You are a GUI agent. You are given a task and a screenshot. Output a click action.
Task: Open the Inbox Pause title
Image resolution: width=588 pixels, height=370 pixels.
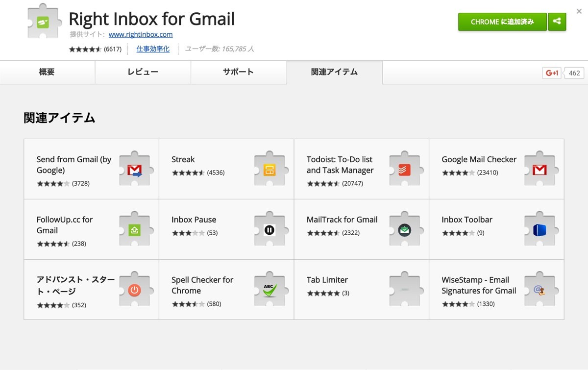194,220
